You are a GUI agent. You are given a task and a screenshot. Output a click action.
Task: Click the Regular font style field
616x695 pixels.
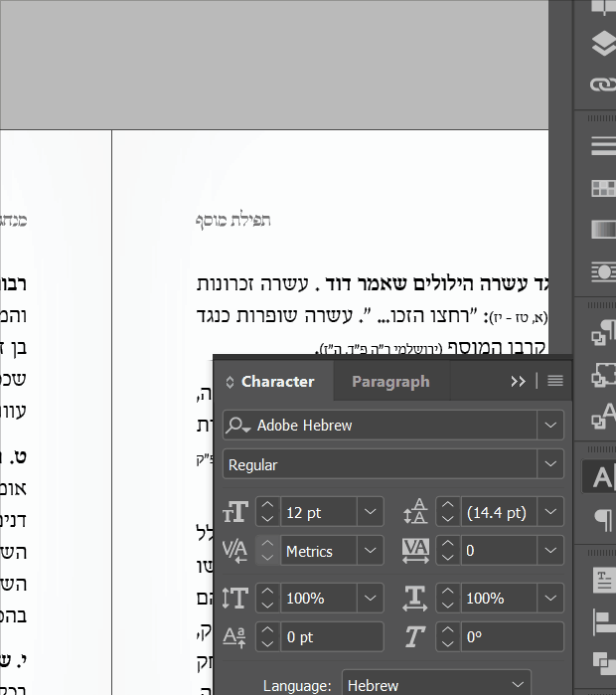pos(380,464)
